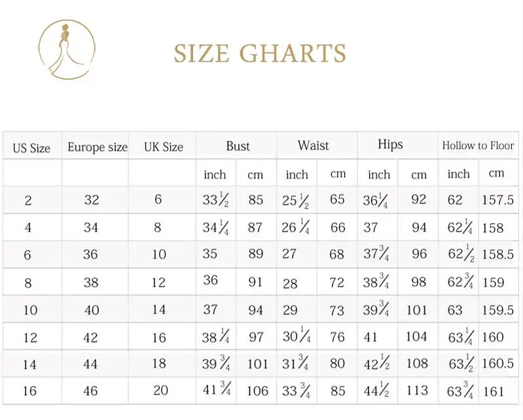Screen dimensions: 523x420
Task: Select Europe size 46 cell
Action: tap(91, 391)
